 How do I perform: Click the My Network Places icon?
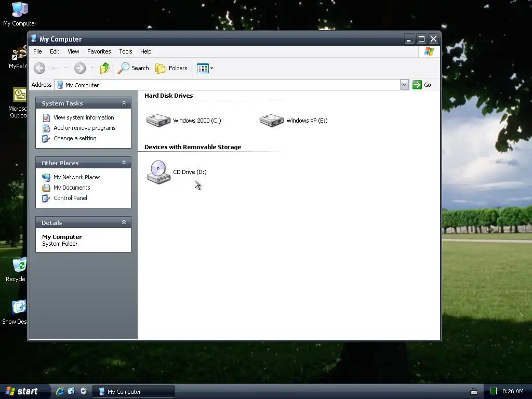tap(46, 177)
